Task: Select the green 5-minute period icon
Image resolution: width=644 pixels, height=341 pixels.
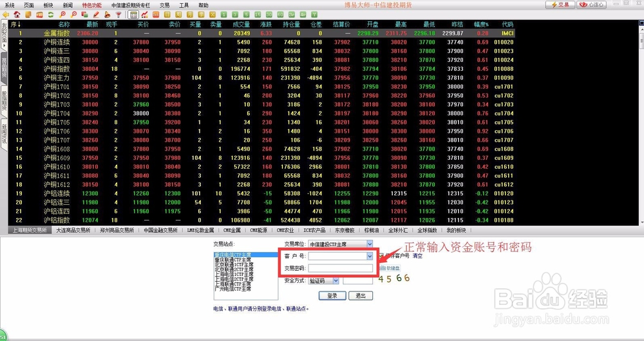Action: tap(247, 15)
